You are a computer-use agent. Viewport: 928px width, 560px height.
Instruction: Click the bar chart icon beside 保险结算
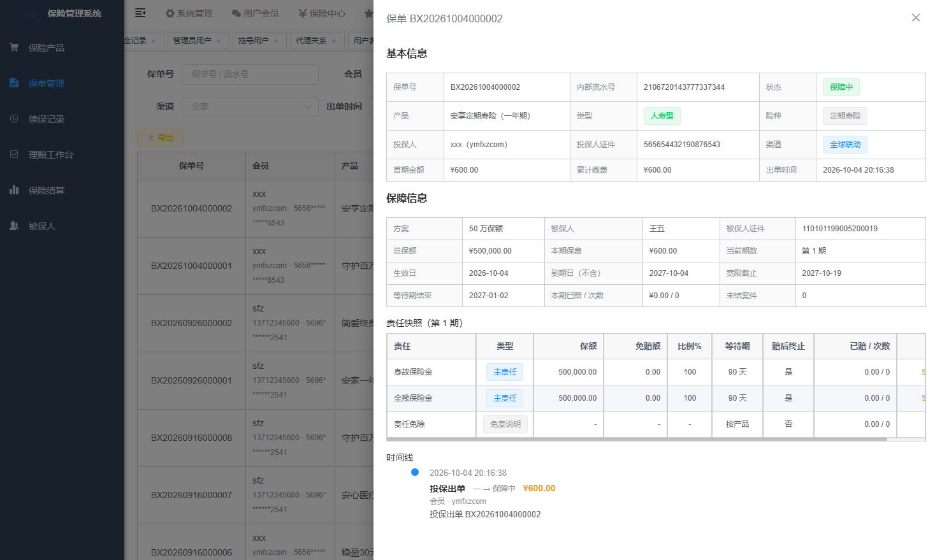click(x=14, y=190)
